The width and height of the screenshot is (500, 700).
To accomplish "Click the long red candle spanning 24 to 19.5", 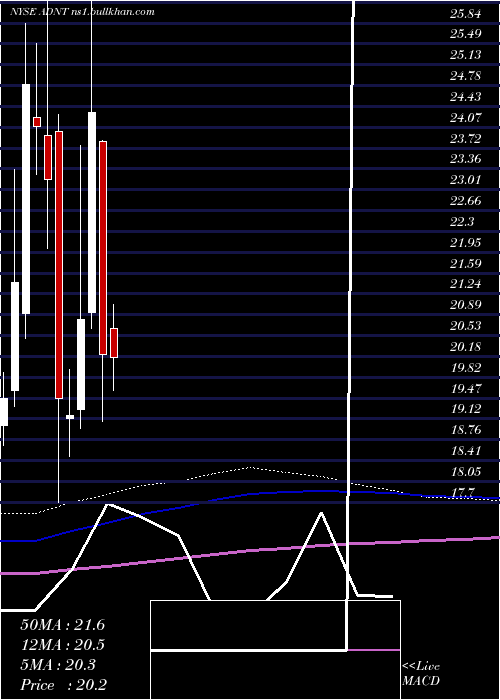I will click(x=59, y=265).
